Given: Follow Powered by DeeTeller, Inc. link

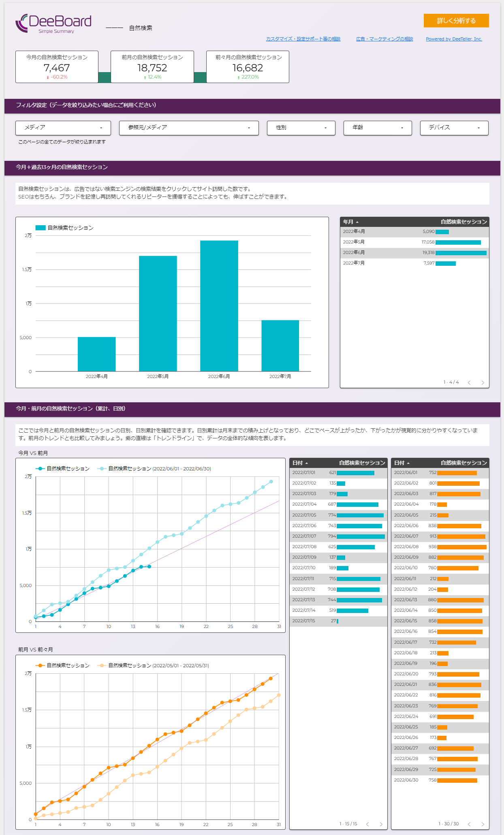Looking at the screenshot, I should coord(454,39).
